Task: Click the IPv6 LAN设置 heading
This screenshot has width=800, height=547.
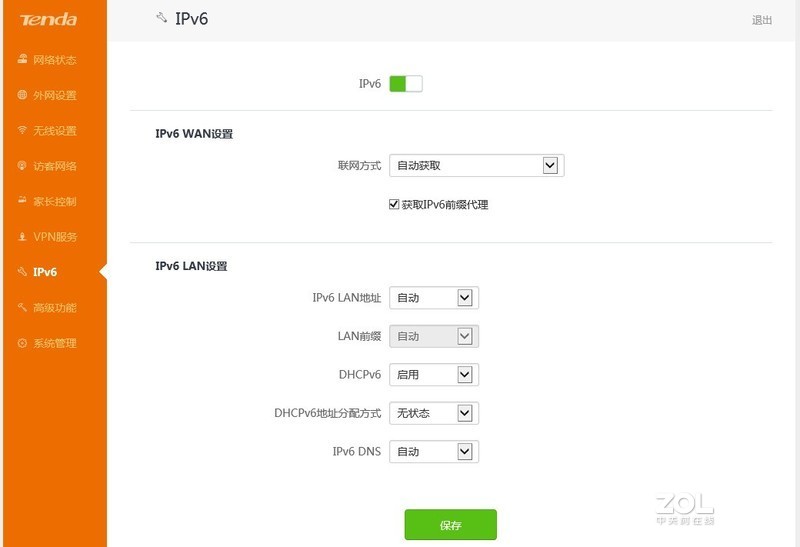Action: pyautogui.click(x=191, y=266)
